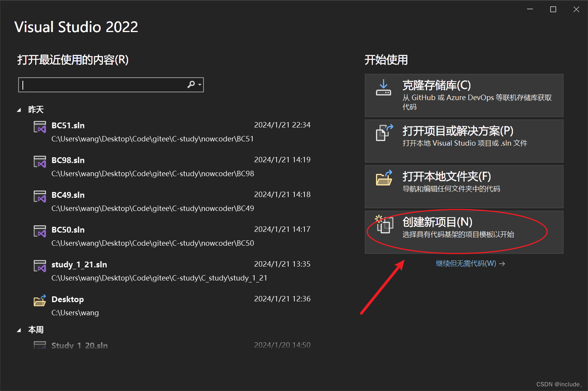The image size is (588, 391).
Task: Choose 打开项目或解决方案(P)
Action: [464, 141]
